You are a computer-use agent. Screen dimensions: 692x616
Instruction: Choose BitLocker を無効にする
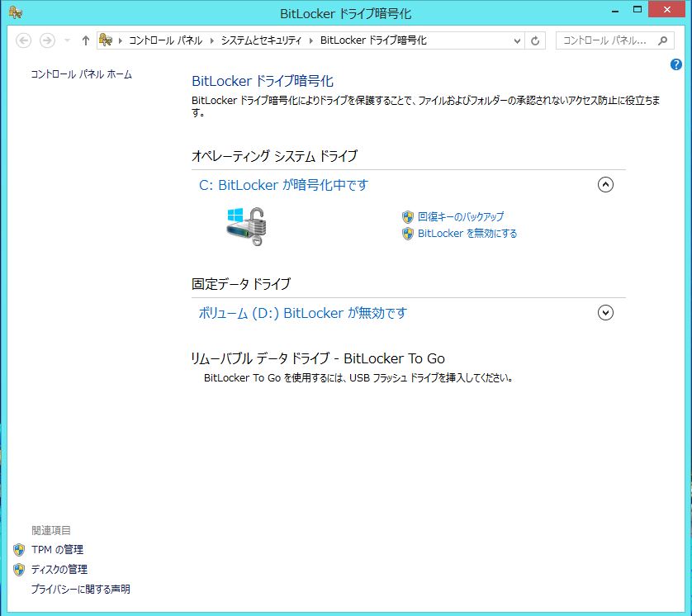tap(467, 234)
